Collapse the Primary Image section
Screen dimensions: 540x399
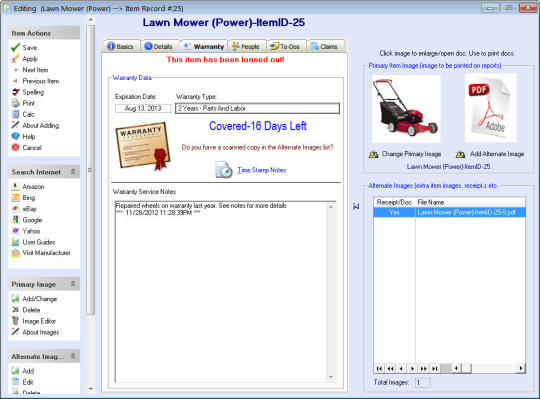(73, 284)
